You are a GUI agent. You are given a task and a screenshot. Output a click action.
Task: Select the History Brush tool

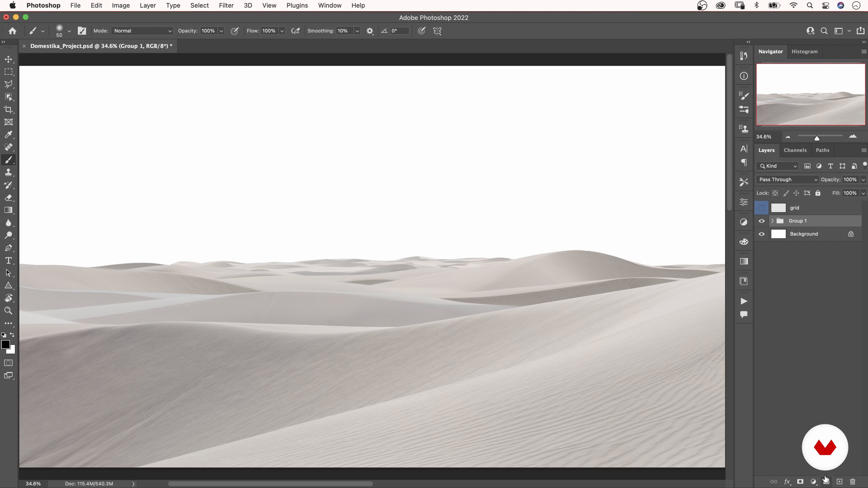click(x=8, y=185)
